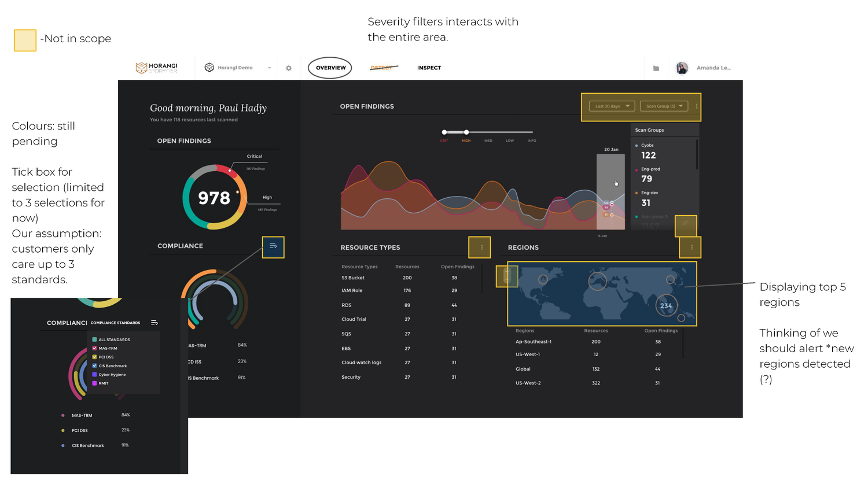Expand the Last 30 days dropdown
The height and width of the screenshot is (488, 868).
tap(612, 106)
